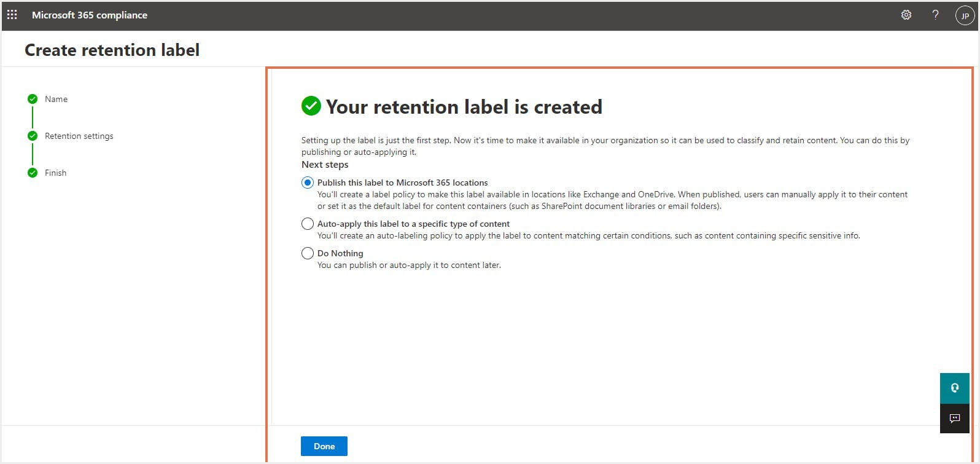Click the help question mark icon

(x=935, y=15)
